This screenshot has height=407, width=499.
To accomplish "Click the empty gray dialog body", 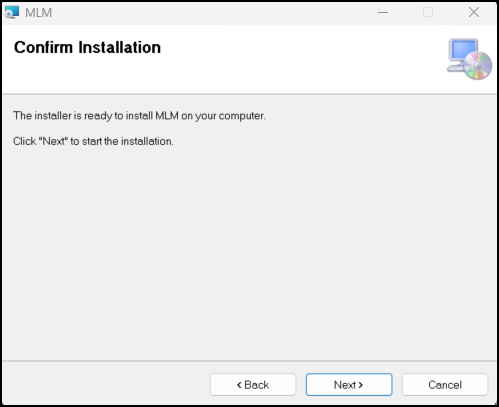I will click(x=249, y=253).
